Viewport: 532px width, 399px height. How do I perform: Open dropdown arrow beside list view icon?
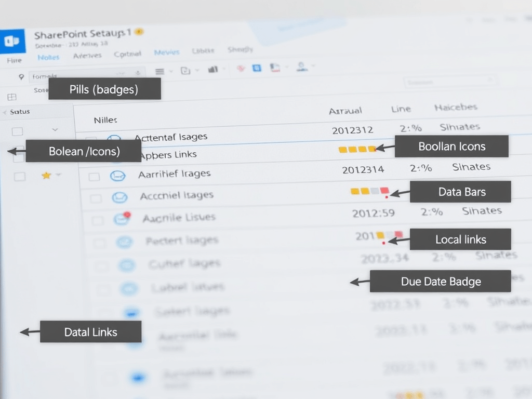coord(172,71)
